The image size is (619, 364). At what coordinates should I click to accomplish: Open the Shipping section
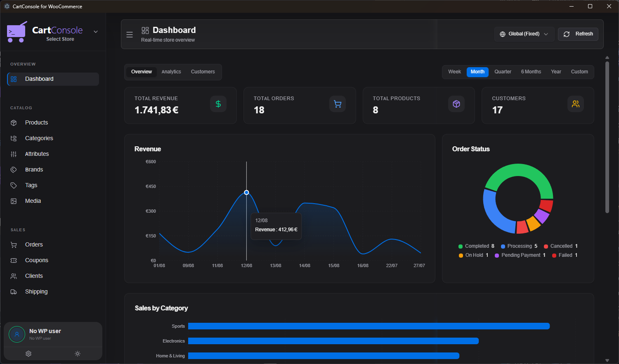[53, 292]
